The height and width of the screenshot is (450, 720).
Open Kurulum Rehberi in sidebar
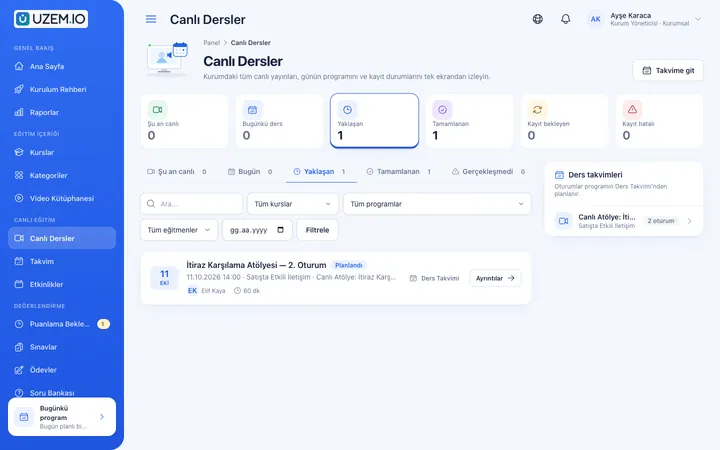(62, 89)
